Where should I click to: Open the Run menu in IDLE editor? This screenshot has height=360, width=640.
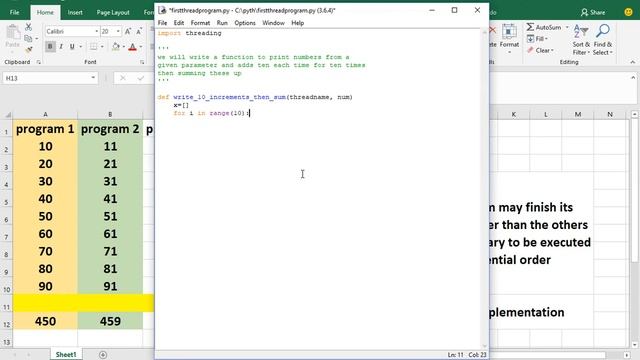point(222,23)
